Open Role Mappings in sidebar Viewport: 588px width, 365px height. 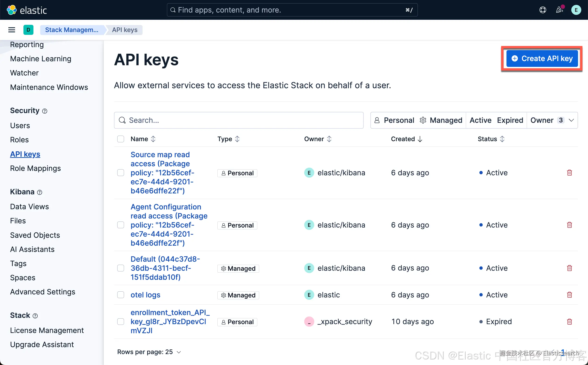coord(36,168)
